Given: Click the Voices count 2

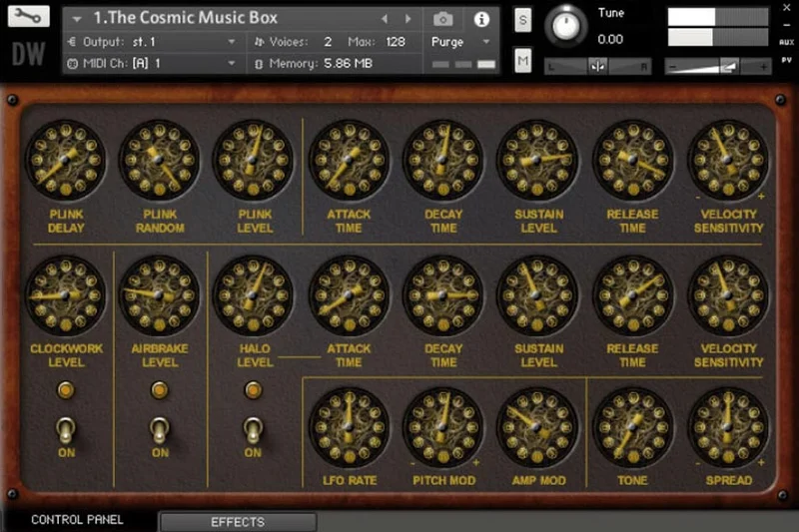Looking at the screenshot, I should [x=328, y=42].
